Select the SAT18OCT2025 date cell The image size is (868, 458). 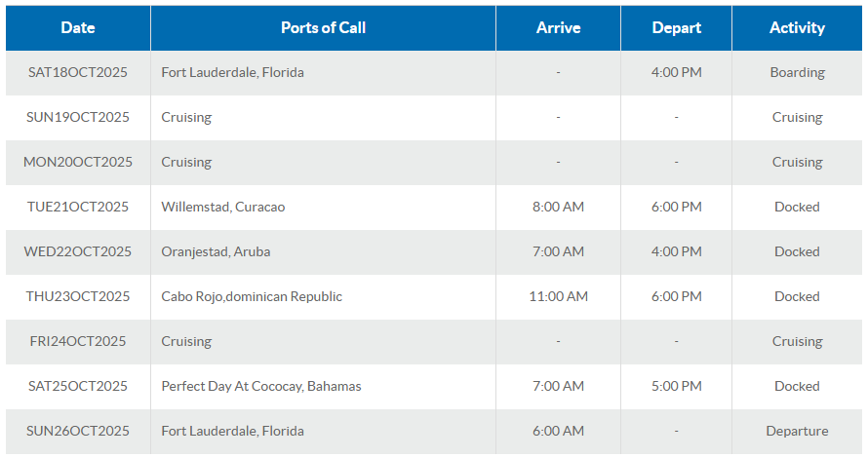point(78,72)
